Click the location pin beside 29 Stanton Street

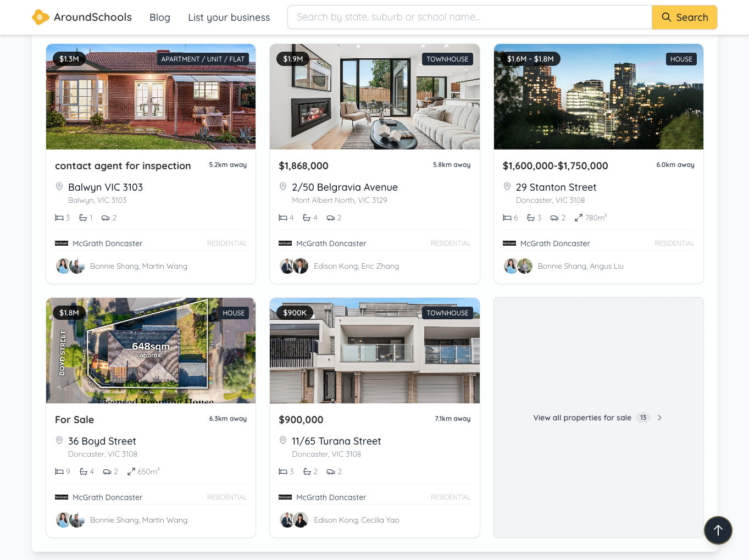pos(507,186)
